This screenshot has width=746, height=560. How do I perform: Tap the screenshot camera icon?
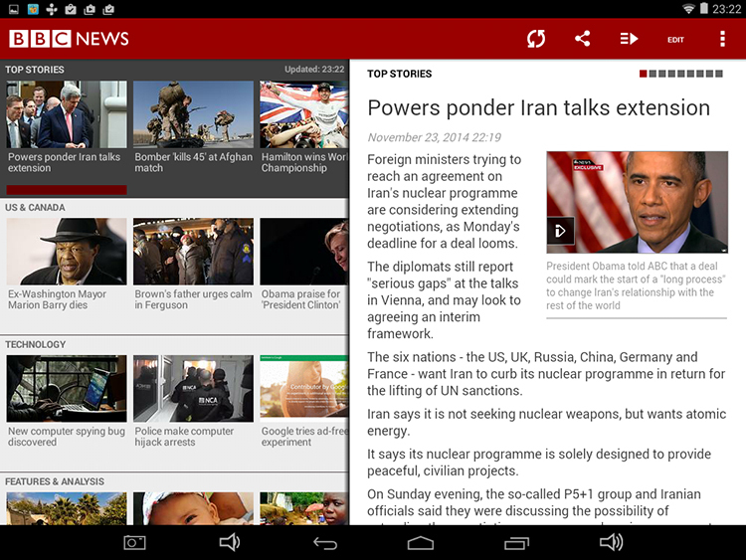tap(134, 542)
